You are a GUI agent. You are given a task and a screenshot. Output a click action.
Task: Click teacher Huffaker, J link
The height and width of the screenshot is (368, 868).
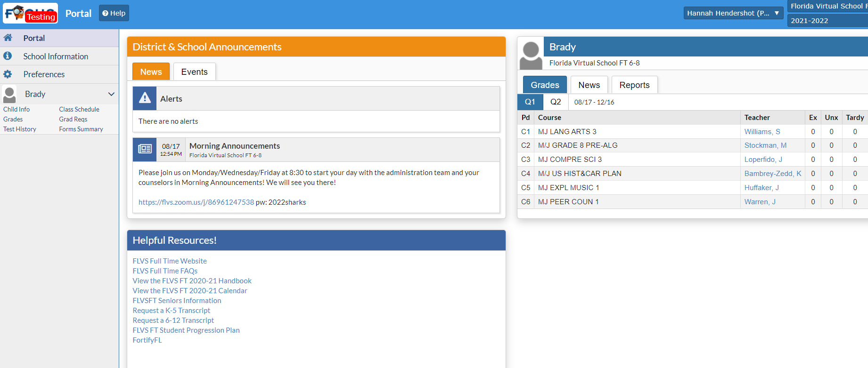[x=762, y=188]
